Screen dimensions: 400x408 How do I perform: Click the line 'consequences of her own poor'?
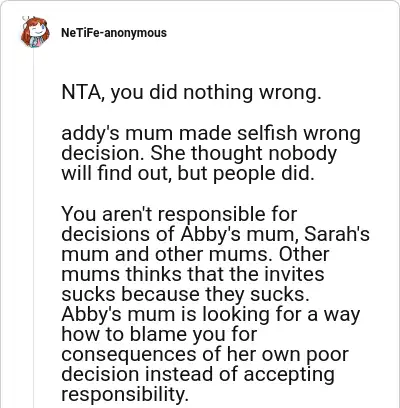tap(205, 355)
